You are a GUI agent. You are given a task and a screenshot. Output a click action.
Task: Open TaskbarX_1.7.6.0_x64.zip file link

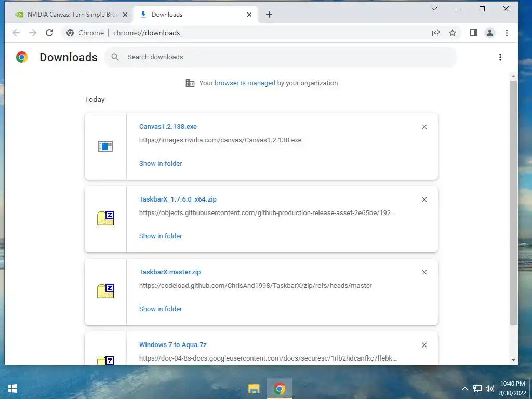[x=178, y=199]
